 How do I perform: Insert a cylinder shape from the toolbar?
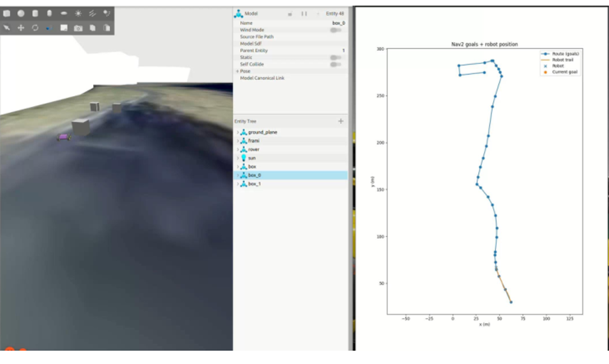35,13
